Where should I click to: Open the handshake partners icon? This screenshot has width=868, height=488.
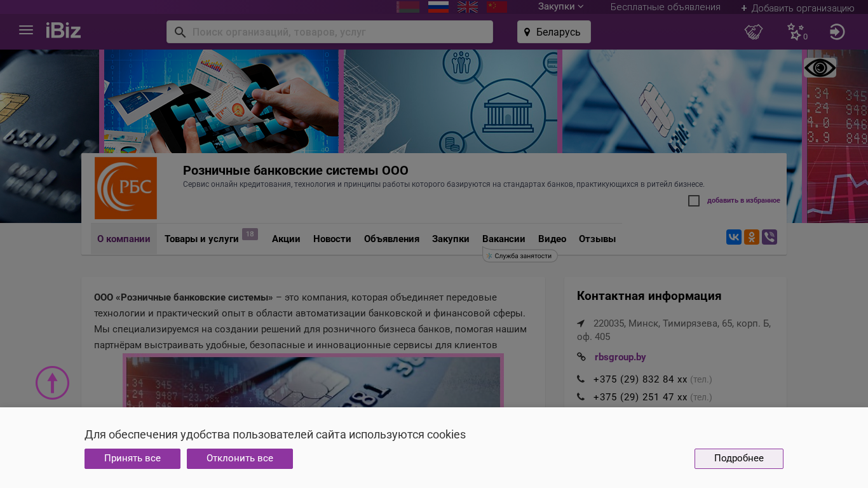click(754, 32)
